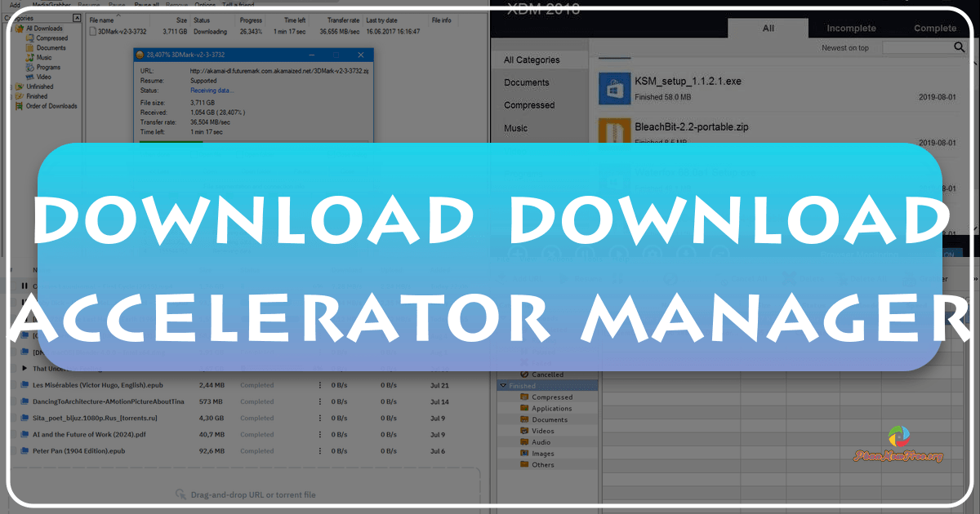Open the Options menu
The width and height of the screenshot is (980, 514).
[203, 5]
